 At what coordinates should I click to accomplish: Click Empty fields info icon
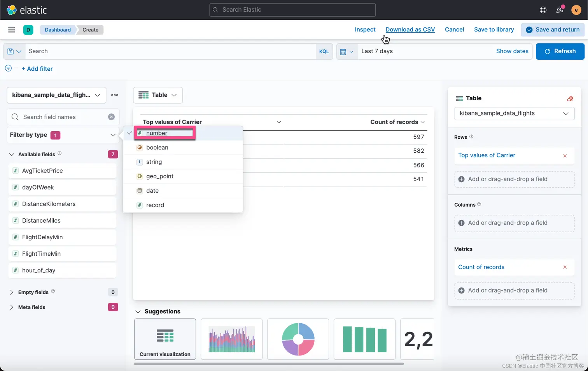[53, 291]
